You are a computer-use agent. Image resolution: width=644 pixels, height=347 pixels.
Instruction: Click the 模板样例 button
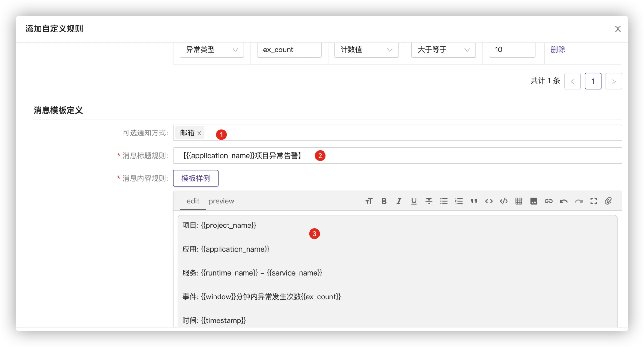195,178
